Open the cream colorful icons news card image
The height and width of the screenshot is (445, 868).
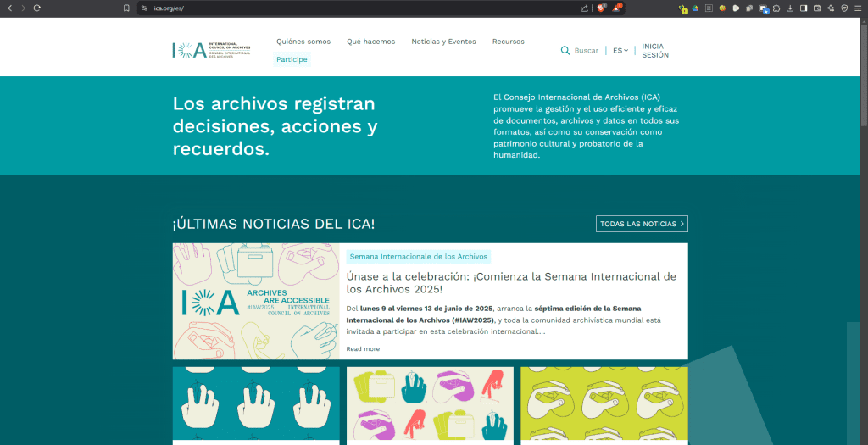430,403
